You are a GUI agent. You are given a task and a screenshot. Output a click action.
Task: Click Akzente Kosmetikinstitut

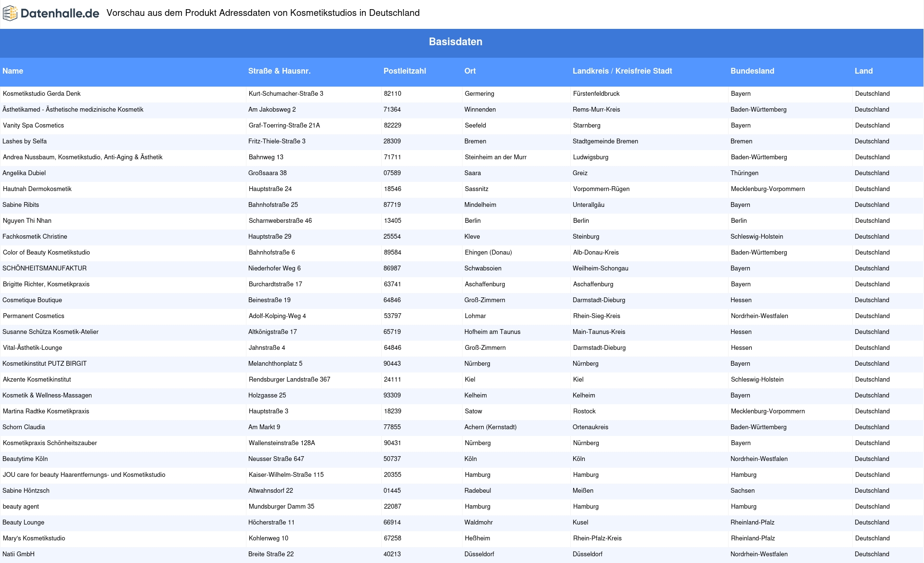pyautogui.click(x=37, y=380)
